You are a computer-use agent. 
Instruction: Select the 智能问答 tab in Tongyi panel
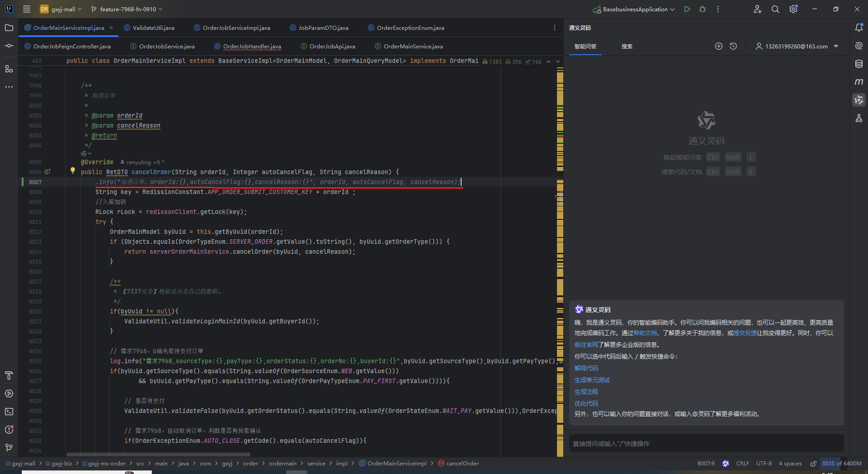(x=585, y=46)
